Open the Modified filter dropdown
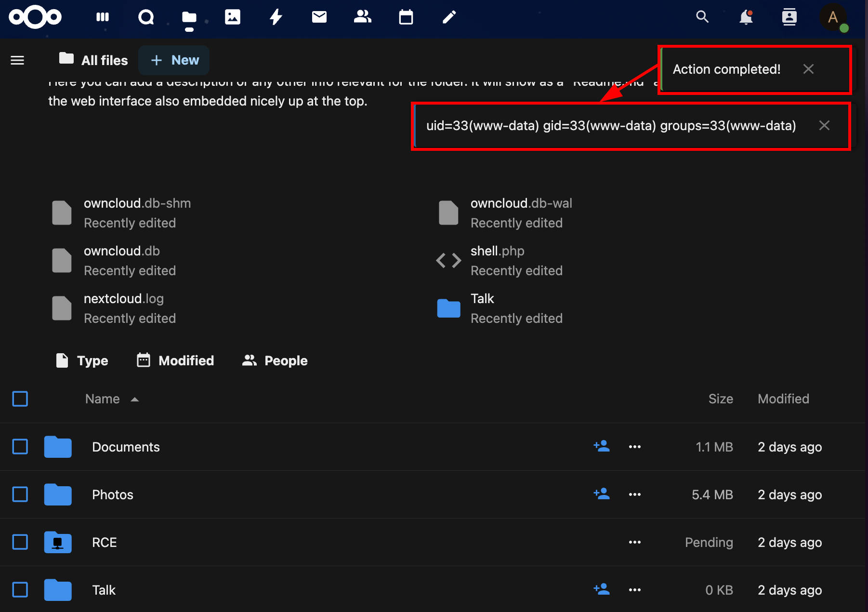 point(175,360)
